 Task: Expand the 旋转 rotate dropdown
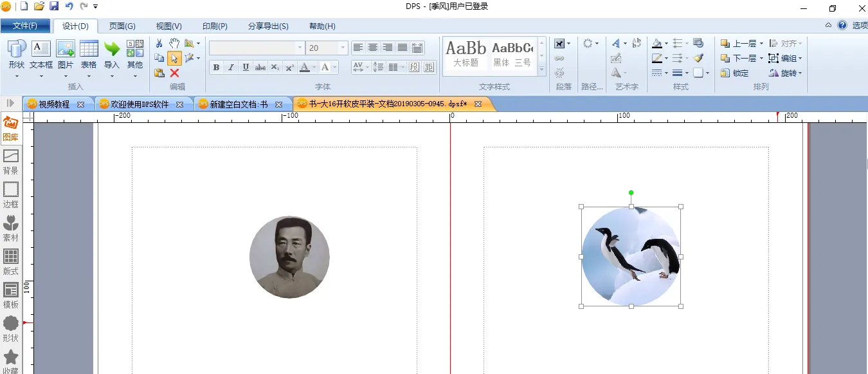[x=800, y=73]
